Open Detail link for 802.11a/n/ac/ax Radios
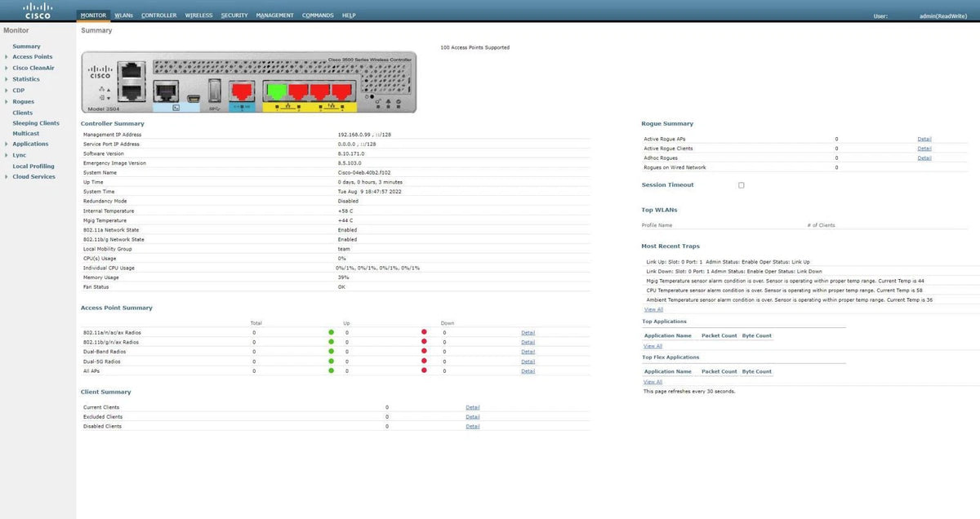The image size is (980, 519). (528, 332)
